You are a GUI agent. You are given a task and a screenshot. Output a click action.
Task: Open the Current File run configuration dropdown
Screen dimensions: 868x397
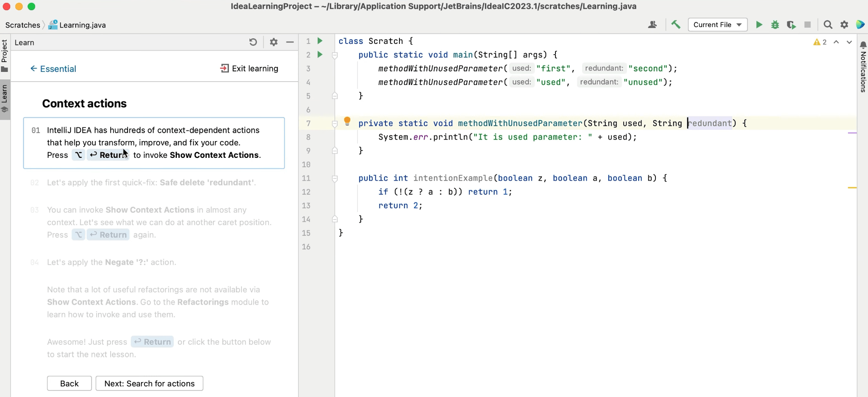tap(717, 25)
